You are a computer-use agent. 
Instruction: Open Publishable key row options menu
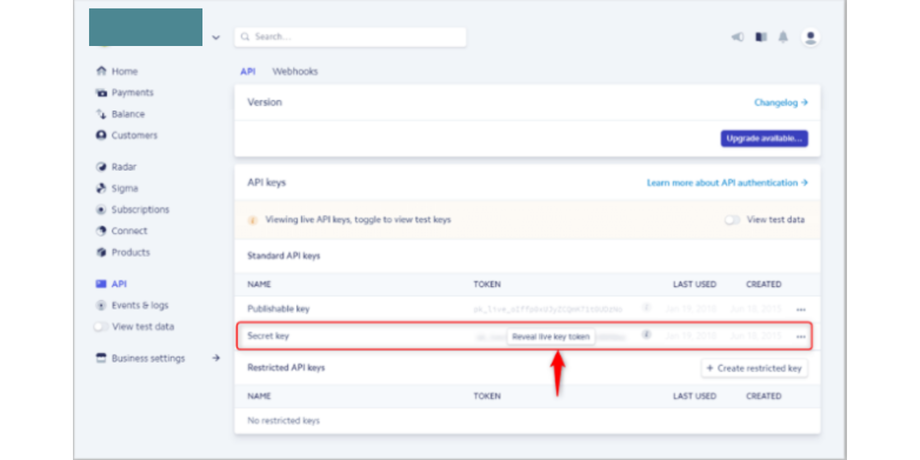click(x=801, y=310)
